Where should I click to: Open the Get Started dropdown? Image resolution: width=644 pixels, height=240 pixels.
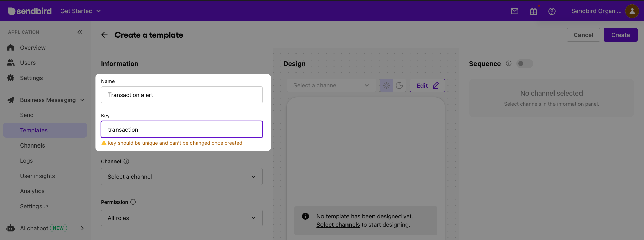80,11
